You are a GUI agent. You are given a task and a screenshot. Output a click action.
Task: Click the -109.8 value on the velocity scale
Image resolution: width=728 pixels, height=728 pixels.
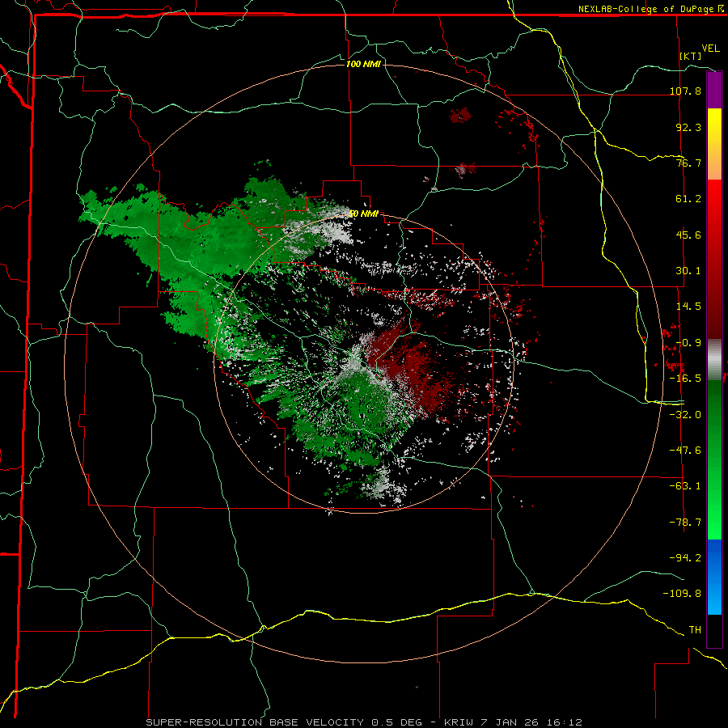pos(682,594)
